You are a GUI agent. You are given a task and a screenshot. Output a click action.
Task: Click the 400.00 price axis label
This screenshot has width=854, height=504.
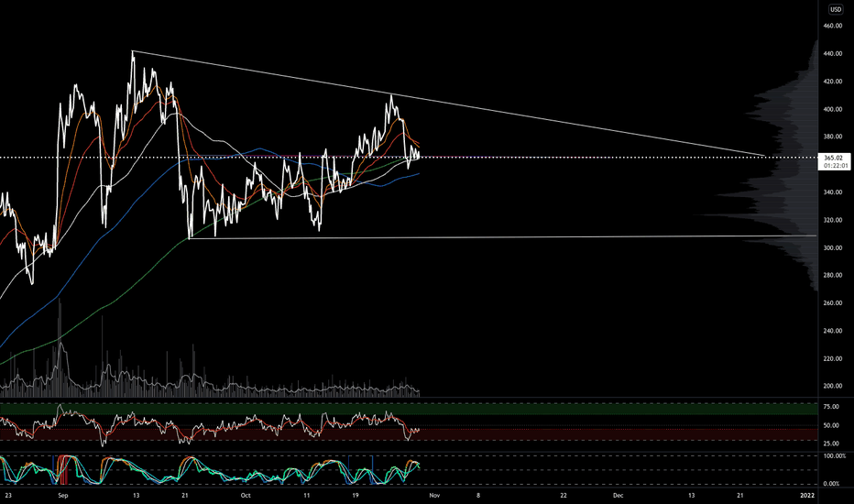click(x=833, y=109)
